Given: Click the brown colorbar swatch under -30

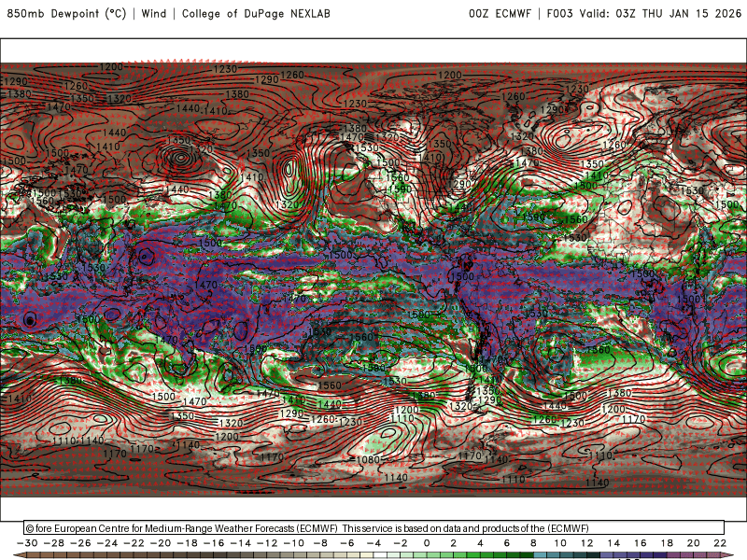Looking at the screenshot, I should (34, 555).
